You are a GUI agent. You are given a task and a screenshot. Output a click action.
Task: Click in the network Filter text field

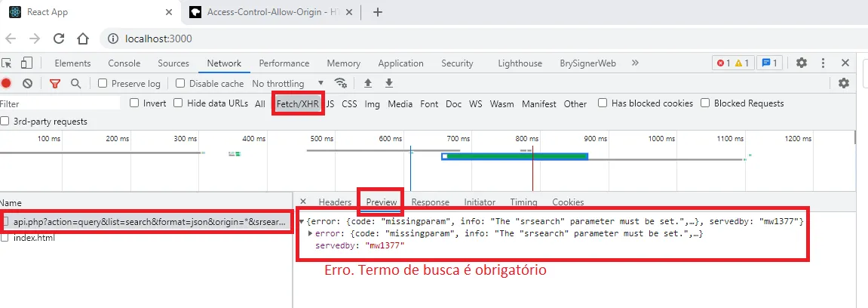click(60, 103)
